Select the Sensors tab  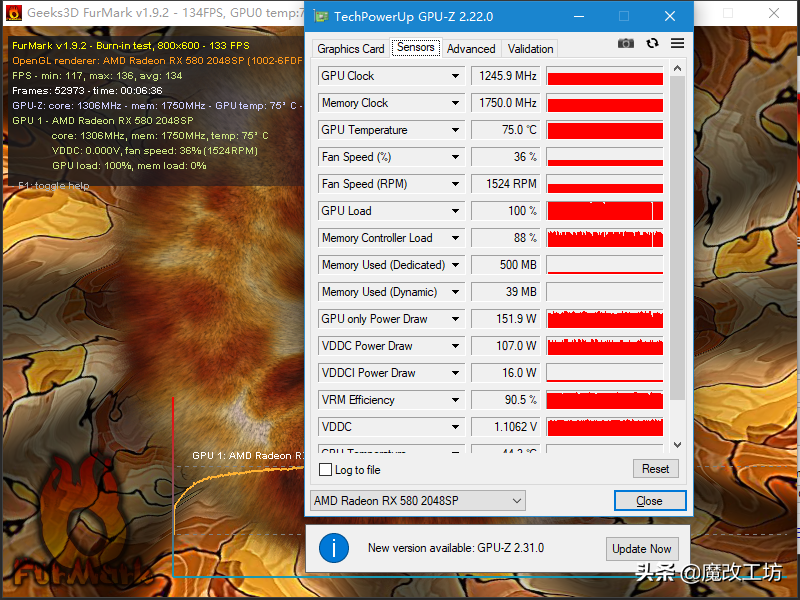pyautogui.click(x=416, y=47)
